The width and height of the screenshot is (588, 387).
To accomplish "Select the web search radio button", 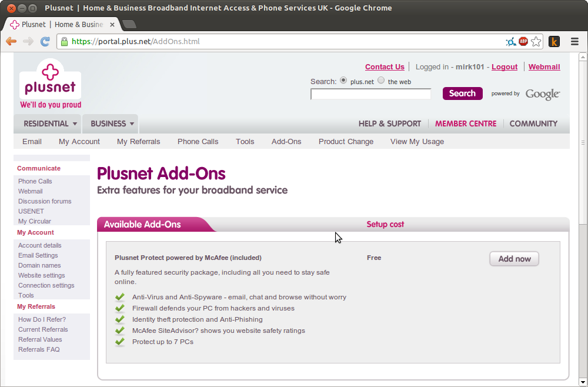I will (x=381, y=80).
